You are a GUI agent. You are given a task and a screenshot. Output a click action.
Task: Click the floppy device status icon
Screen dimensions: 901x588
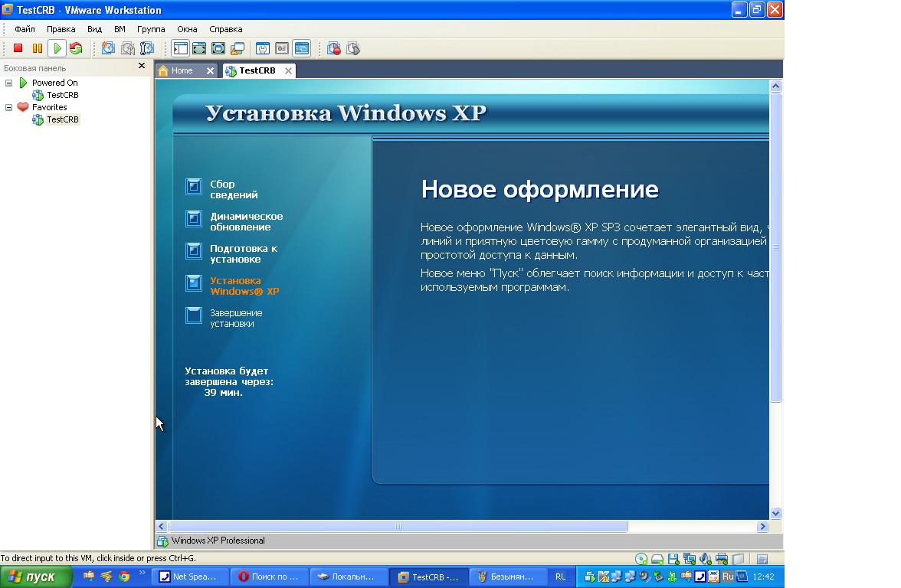[673, 559]
